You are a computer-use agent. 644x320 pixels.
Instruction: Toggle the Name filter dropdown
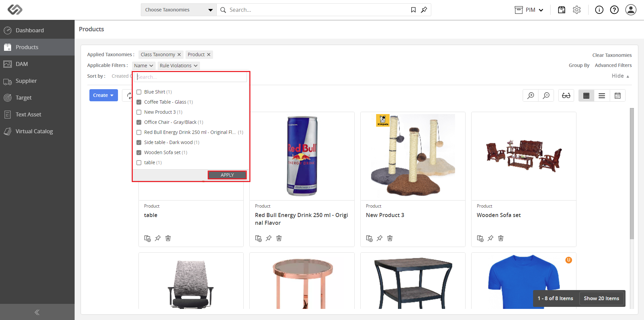pos(144,66)
